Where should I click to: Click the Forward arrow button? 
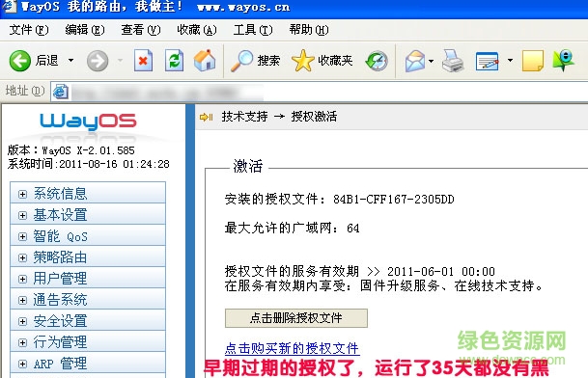[x=98, y=61]
